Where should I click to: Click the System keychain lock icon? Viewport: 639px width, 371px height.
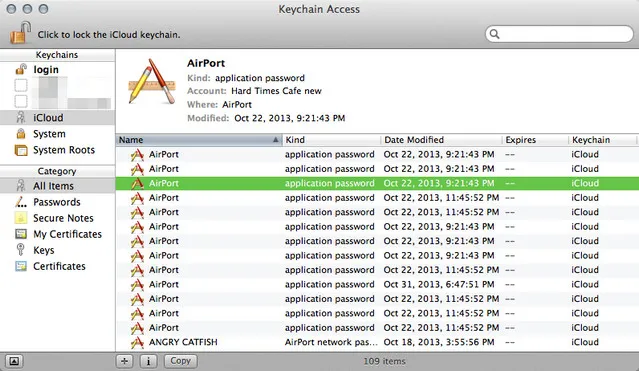tap(20, 133)
